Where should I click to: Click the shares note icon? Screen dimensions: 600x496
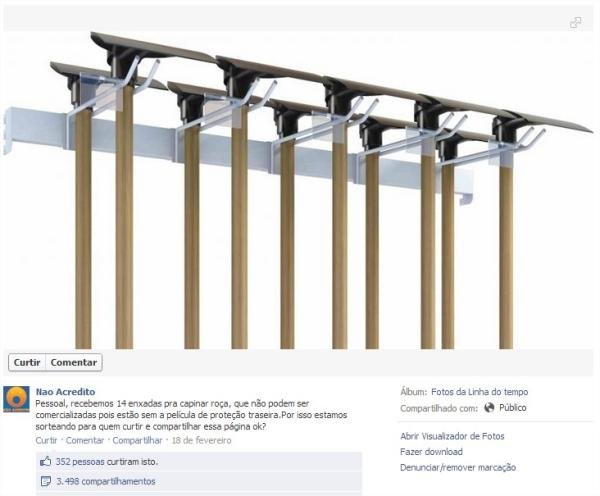[x=46, y=481]
